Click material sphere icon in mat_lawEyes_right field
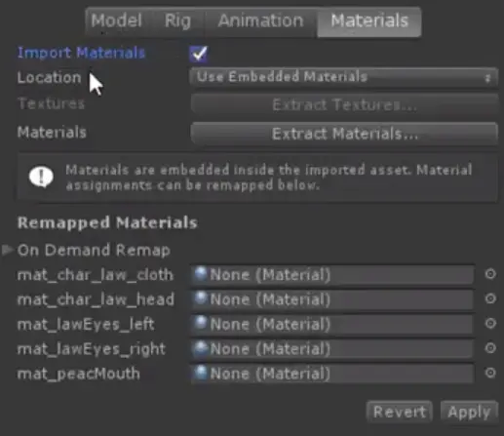 [x=201, y=348]
